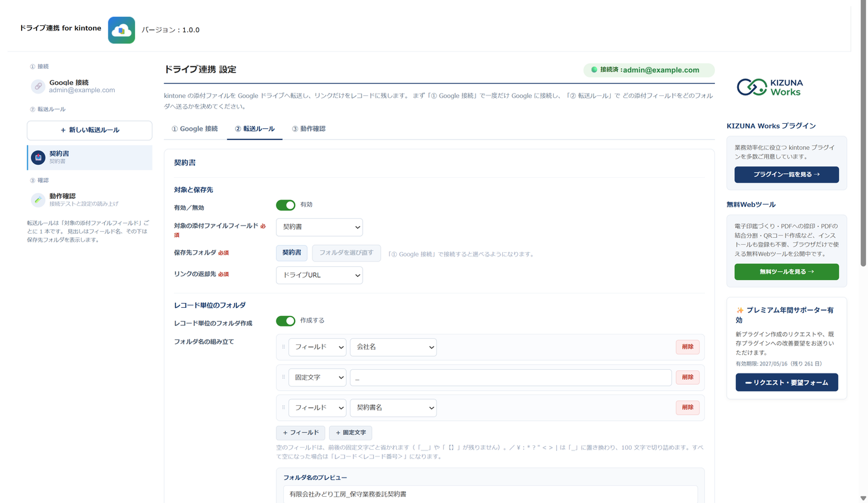Open the 対象の添付ファイルフィールド dropdown
This screenshot has height=503, width=868.
click(319, 227)
